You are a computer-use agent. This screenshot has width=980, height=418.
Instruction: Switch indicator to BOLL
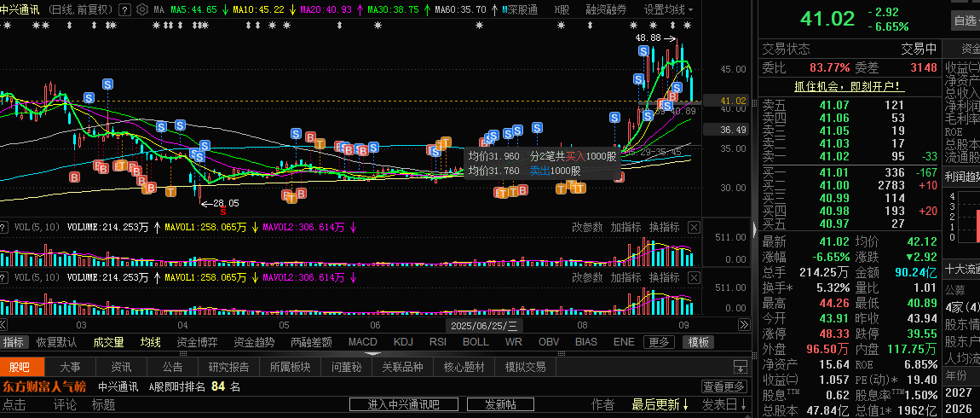476,342
